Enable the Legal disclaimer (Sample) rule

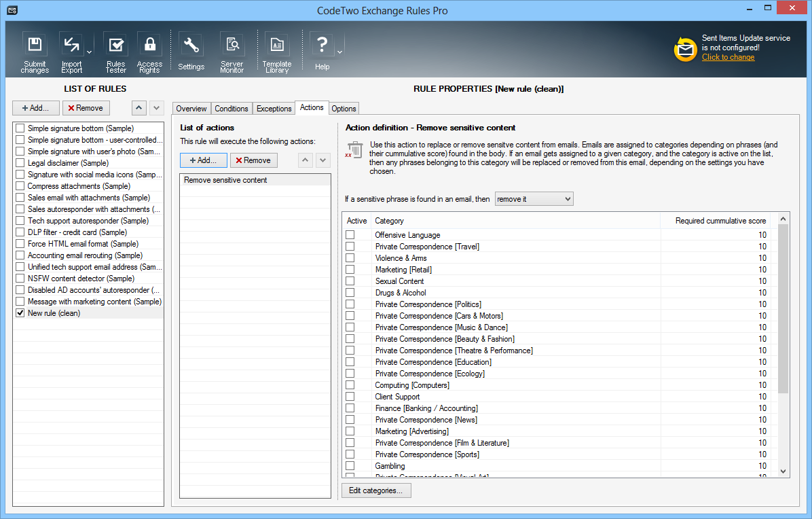pyautogui.click(x=20, y=162)
